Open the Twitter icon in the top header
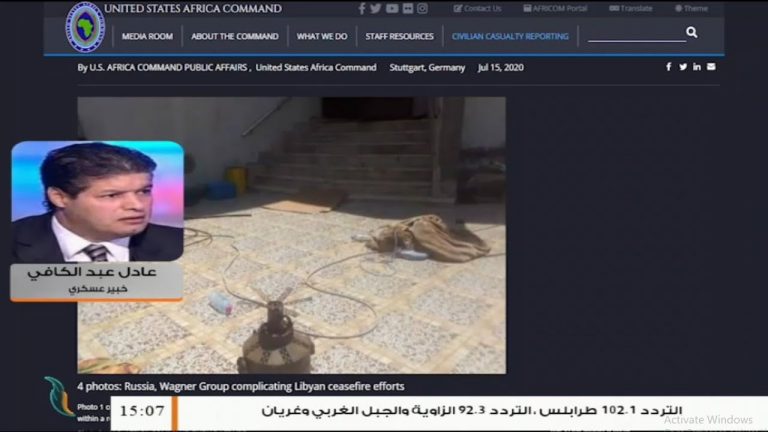Image resolution: width=768 pixels, height=432 pixels. pyautogui.click(x=376, y=8)
